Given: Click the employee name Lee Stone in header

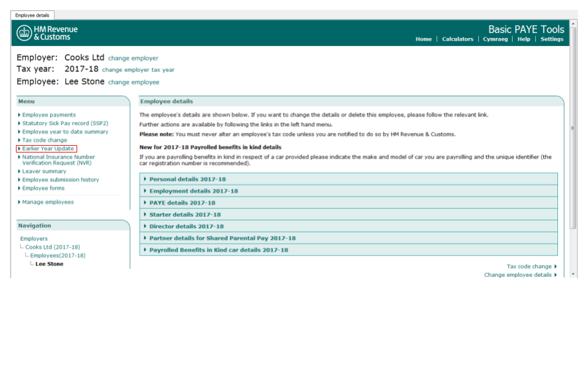Looking at the screenshot, I should [x=85, y=81].
